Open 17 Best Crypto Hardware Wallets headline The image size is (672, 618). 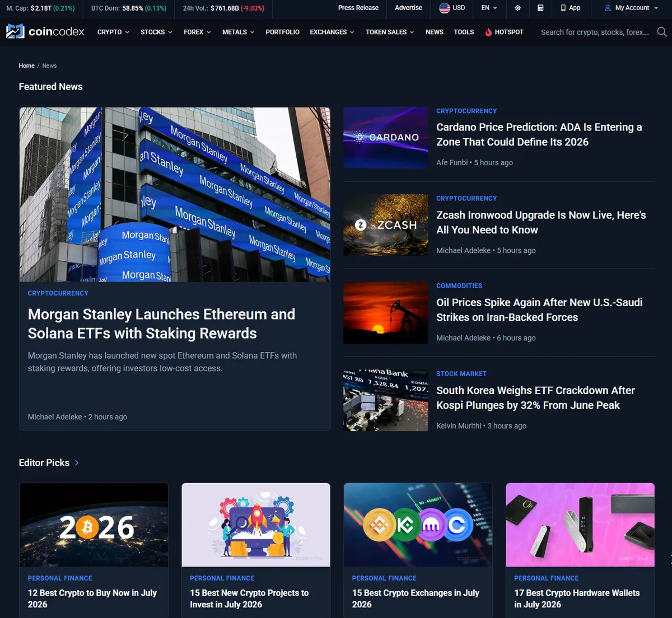point(577,598)
